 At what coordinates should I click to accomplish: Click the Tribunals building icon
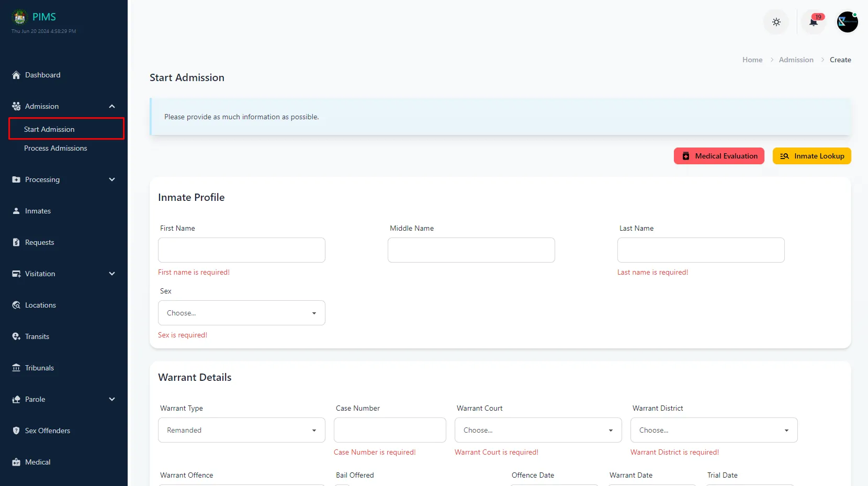(16, 368)
